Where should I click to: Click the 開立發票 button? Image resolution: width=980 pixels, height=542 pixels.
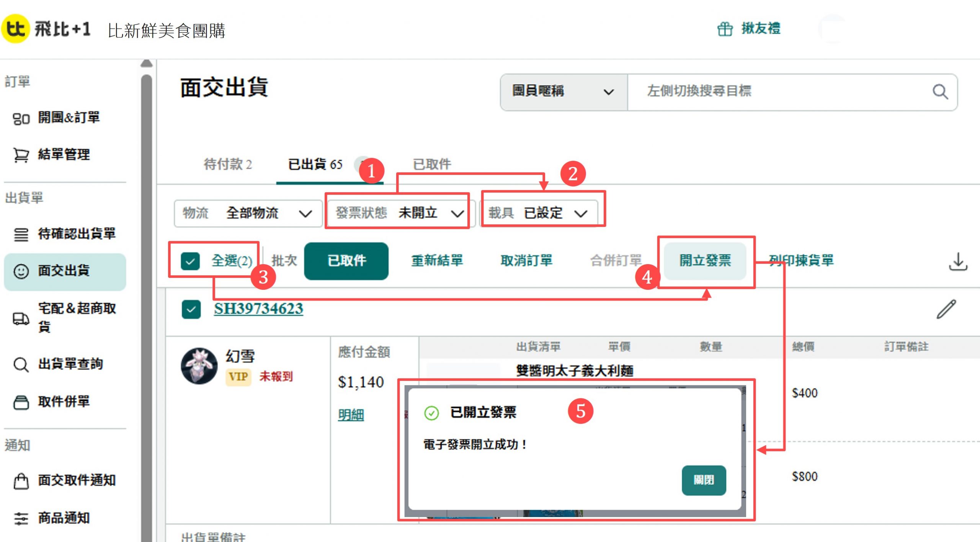click(x=705, y=261)
